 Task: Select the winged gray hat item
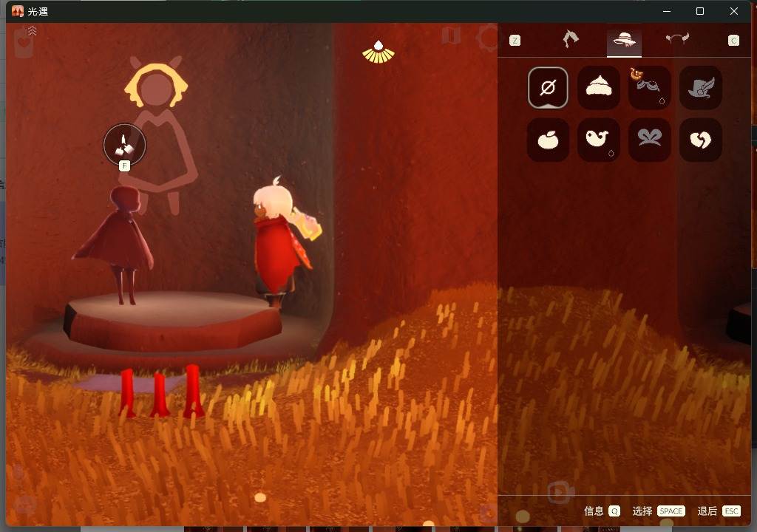(x=701, y=88)
